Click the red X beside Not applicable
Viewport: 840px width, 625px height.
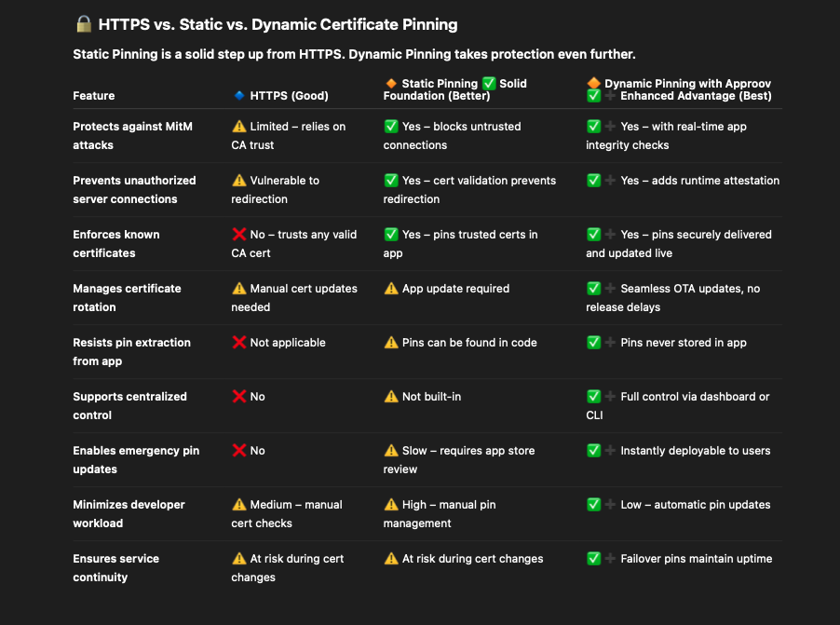click(x=239, y=342)
